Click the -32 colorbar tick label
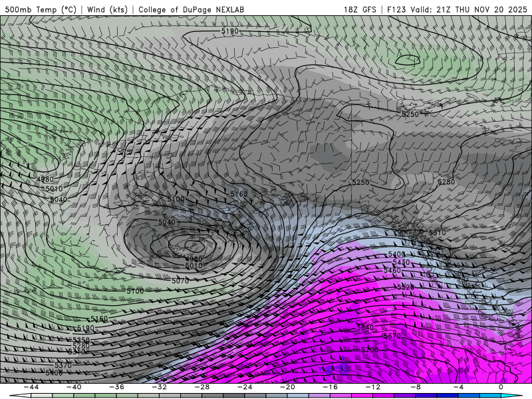 [159, 387]
